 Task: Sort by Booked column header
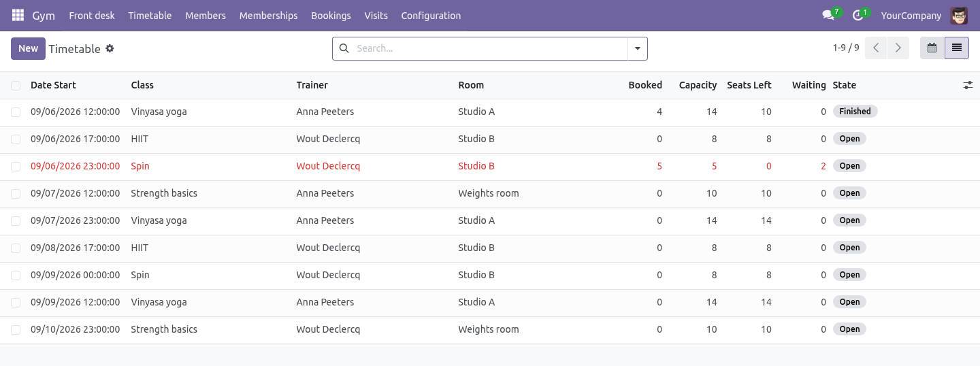point(645,85)
